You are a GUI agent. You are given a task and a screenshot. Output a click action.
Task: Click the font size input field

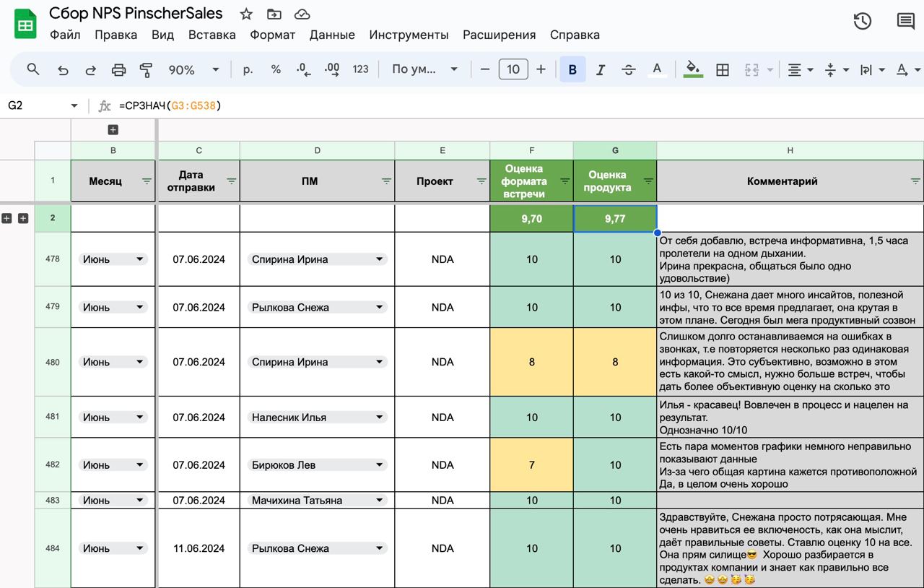pyautogui.click(x=513, y=69)
